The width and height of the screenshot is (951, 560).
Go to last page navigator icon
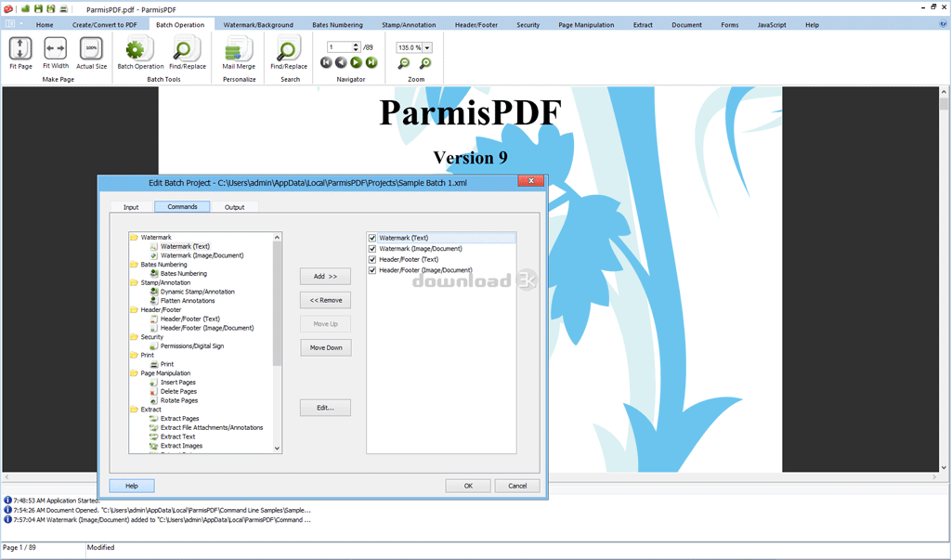pyautogui.click(x=371, y=62)
